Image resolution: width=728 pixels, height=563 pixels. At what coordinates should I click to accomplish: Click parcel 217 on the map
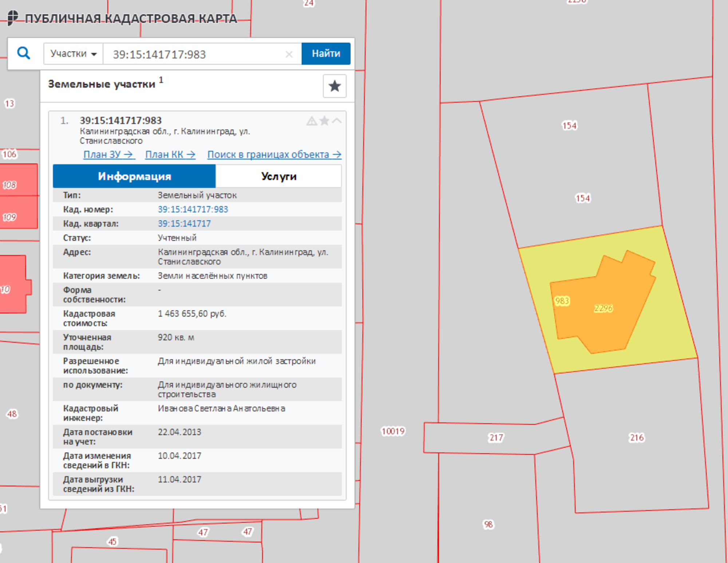(496, 437)
